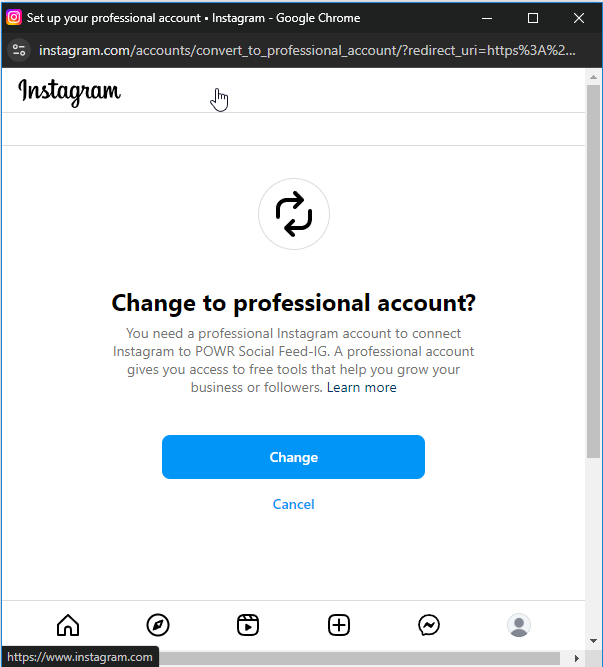This screenshot has height=667, width=603.
Task: Maximize the Chrome popup window
Action: click(533, 18)
